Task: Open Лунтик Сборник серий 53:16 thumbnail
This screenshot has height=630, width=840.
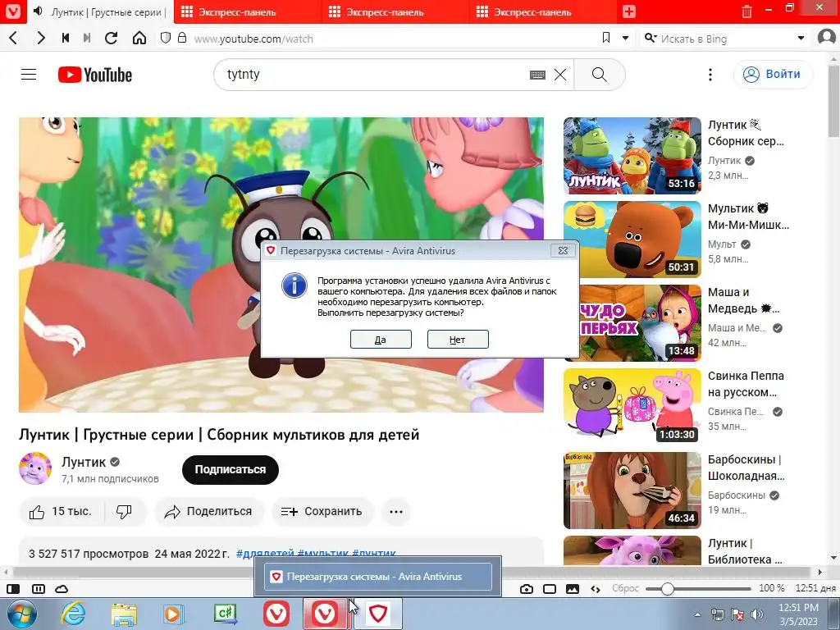Action: point(632,155)
